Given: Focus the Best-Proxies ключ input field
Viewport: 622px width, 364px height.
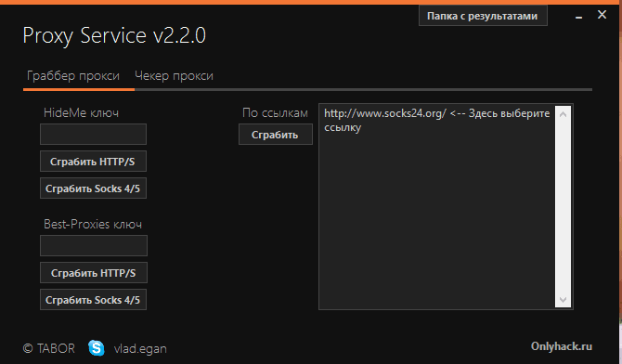Looking at the screenshot, I should click(x=94, y=245).
